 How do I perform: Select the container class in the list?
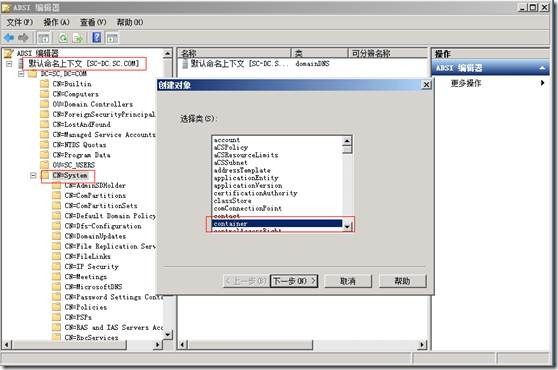tap(277, 223)
